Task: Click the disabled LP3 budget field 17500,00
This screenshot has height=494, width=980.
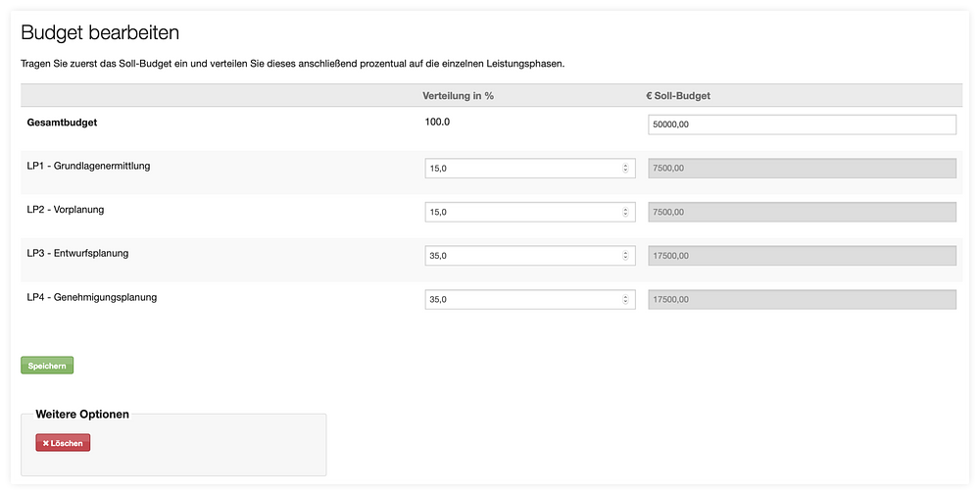Action: pos(802,256)
